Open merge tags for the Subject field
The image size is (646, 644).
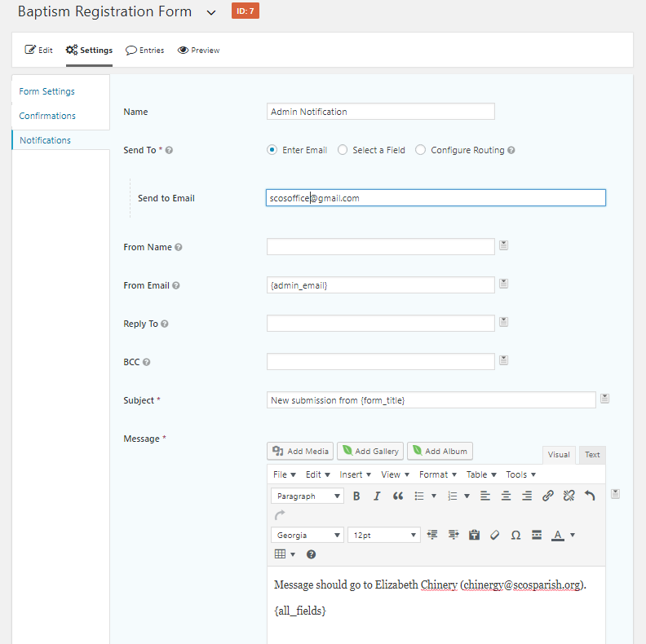604,399
